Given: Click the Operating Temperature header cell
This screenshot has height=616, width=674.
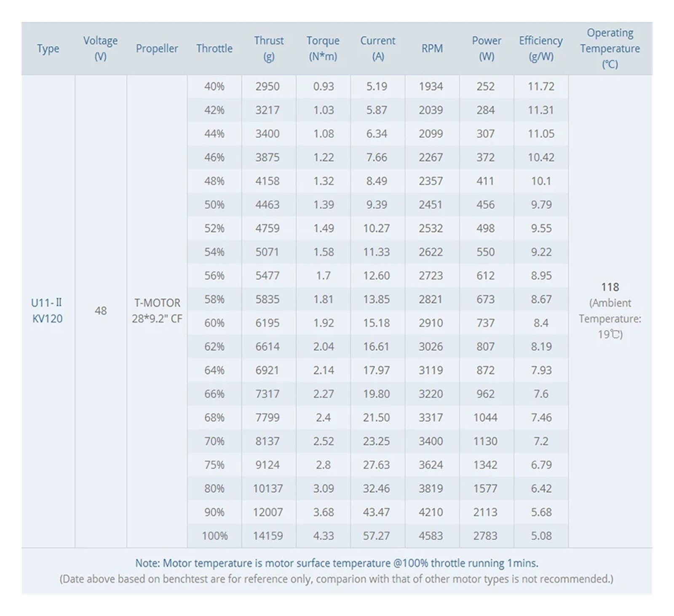Looking at the screenshot, I should tap(610, 48).
